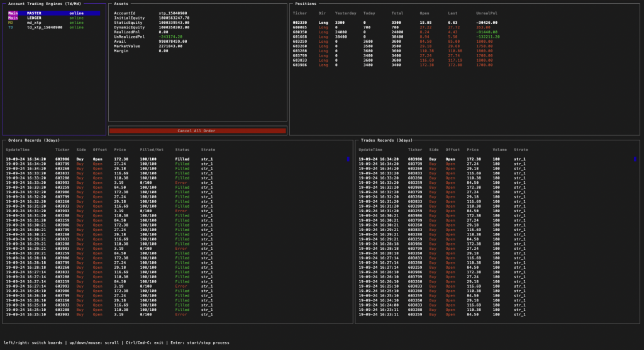The width and height of the screenshot is (644, 350).
Task: Select the td_xtp_15040900 trading engine
Action: (x=54, y=28)
